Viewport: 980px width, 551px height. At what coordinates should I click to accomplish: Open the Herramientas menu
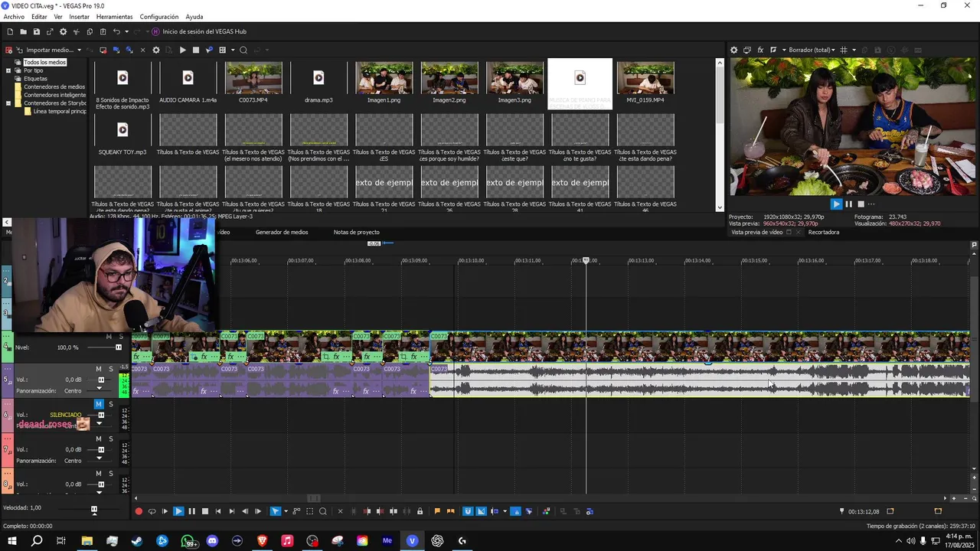point(114,16)
